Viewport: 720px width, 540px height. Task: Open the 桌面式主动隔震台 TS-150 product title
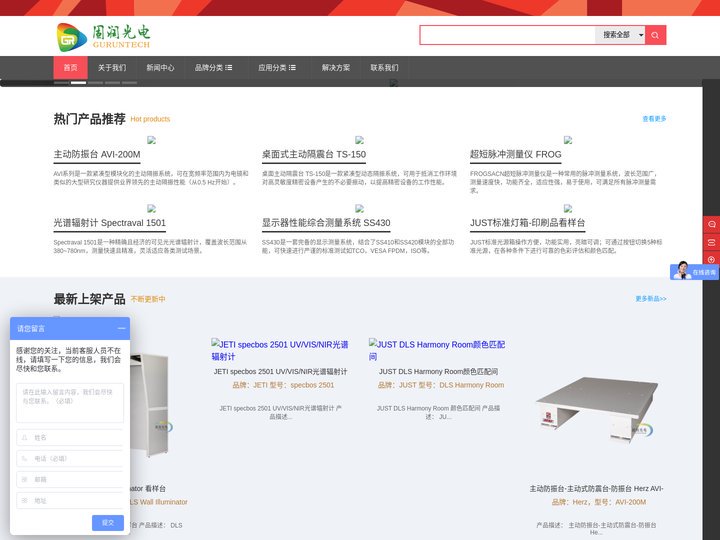314,154
